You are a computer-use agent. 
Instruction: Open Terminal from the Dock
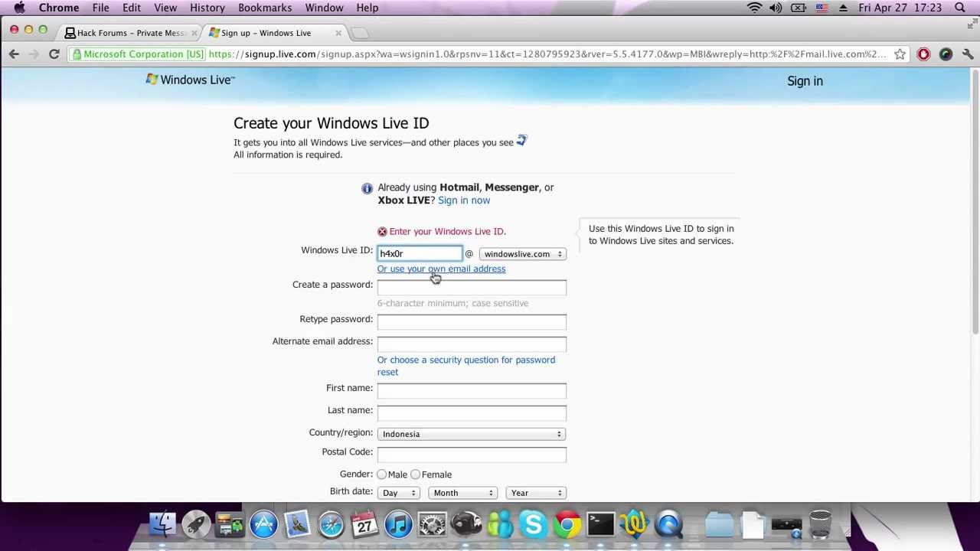coord(601,524)
